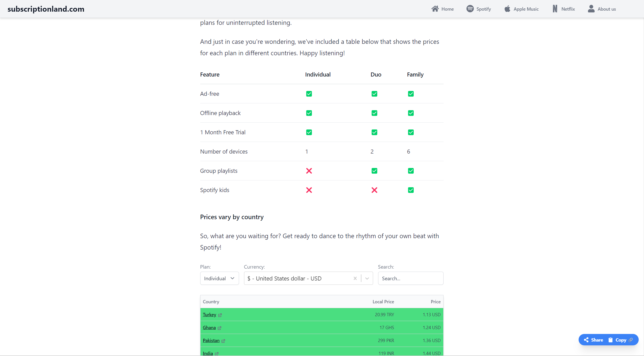Image resolution: width=644 pixels, height=356 pixels.
Task: Click Offline playback checkmark under Duo
Action: coord(374,113)
